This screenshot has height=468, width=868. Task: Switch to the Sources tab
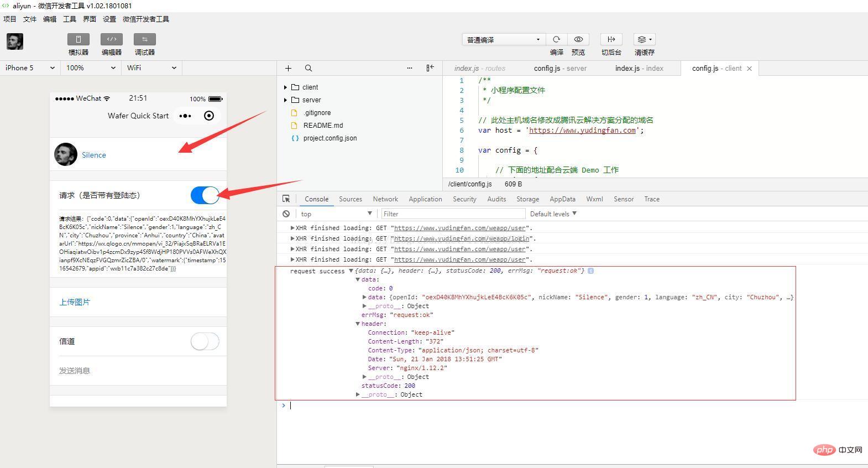tap(351, 199)
